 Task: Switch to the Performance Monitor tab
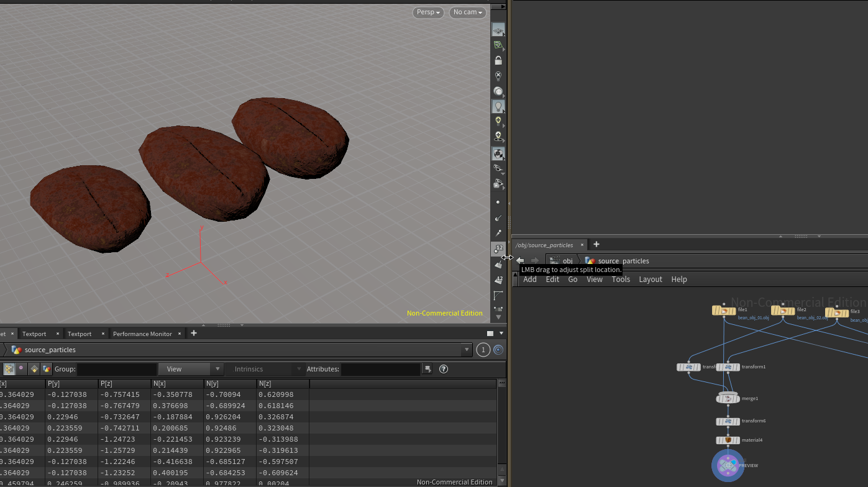[142, 334]
